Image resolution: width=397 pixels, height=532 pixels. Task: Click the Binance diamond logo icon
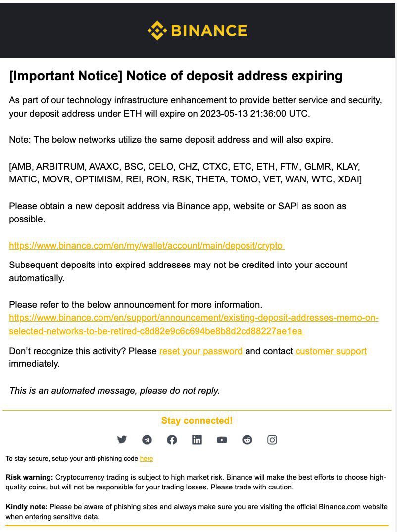[157, 31]
